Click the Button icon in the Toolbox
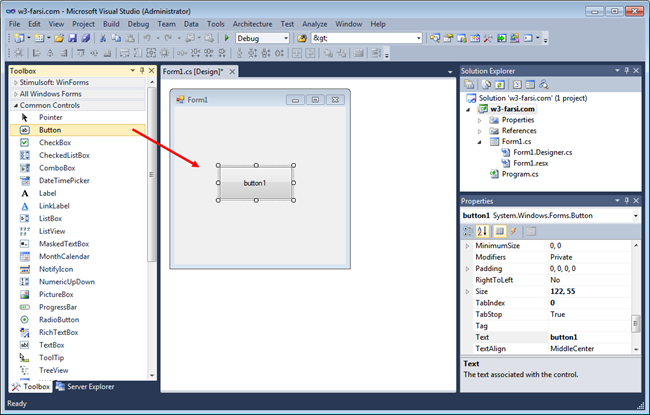Viewport: 650px width, 415px height. pyautogui.click(x=24, y=130)
